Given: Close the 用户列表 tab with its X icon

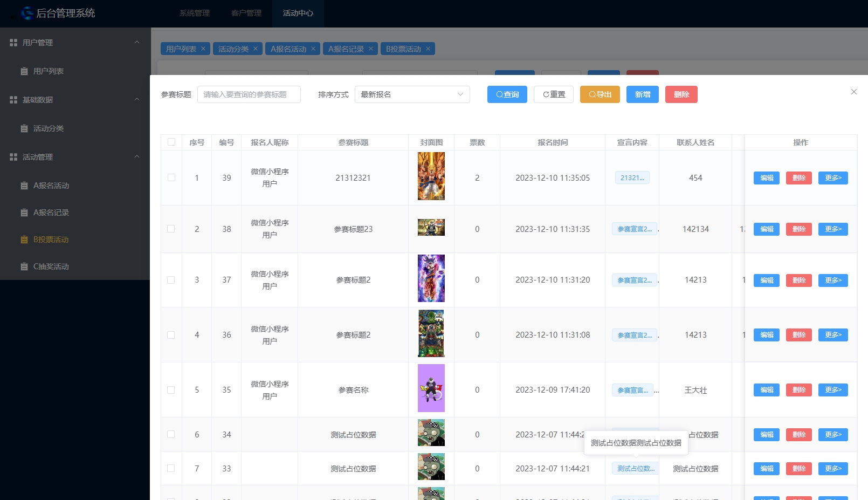Looking at the screenshot, I should tap(203, 49).
